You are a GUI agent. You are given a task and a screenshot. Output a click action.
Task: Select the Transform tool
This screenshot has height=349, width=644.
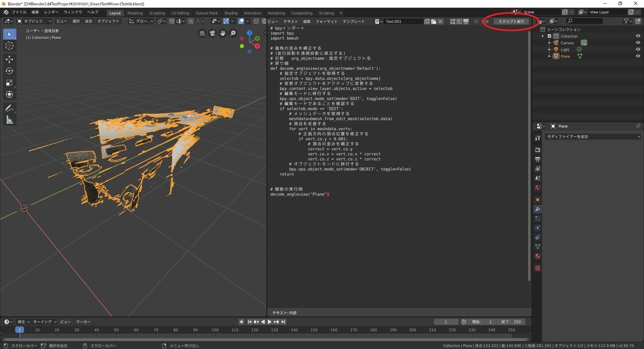(x=9, y=94)
